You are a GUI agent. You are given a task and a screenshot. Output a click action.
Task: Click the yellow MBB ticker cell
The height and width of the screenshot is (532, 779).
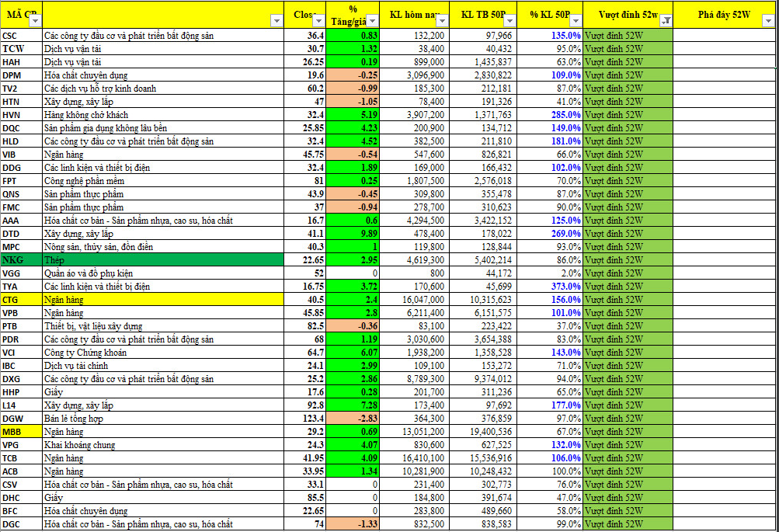point(21,432)
